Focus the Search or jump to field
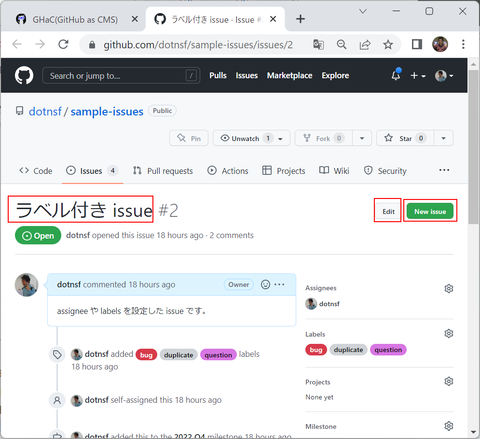The width and height of the screenshot is (480, 439). tap(121, 76)
